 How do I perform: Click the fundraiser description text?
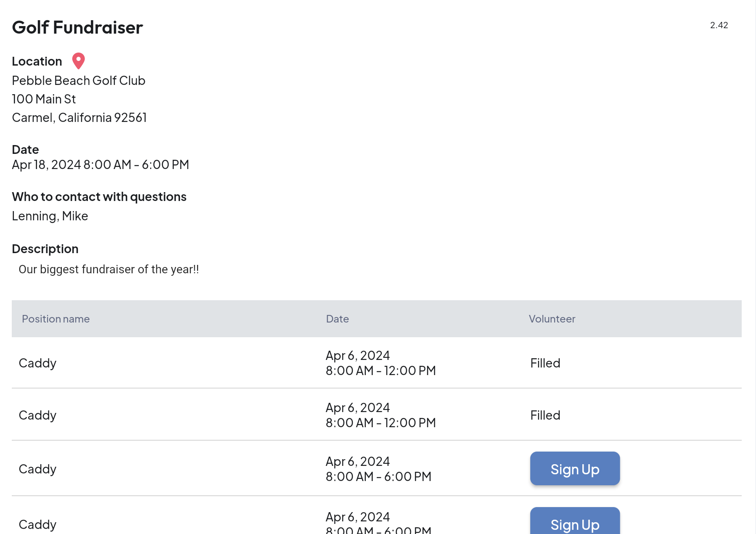[x=108, y=269]
